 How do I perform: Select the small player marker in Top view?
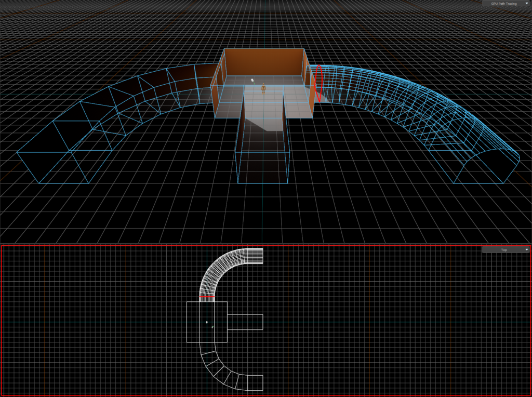213,327
